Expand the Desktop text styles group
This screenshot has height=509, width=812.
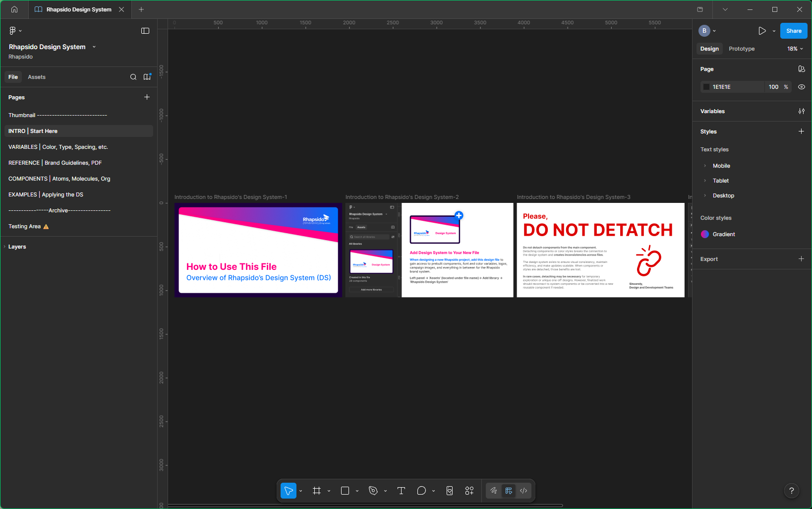click(x=705, y=195)
